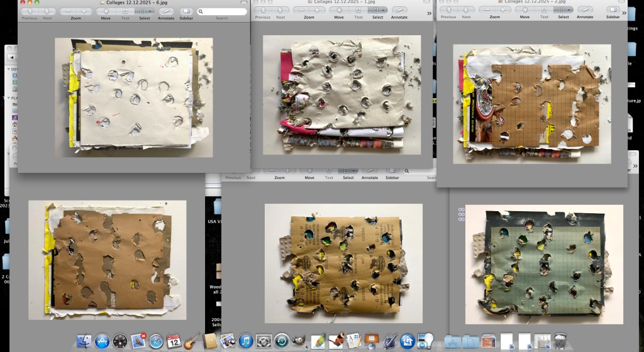This screenshot has width=644, height=352.
Task: Launch iTunes from the Dock
Action: click(x=246, y=341)
